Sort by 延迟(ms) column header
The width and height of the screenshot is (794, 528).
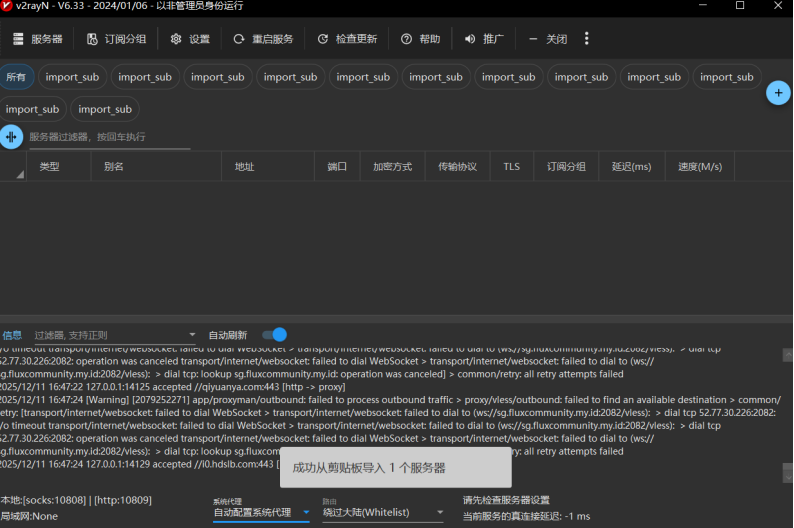point(631,167)
